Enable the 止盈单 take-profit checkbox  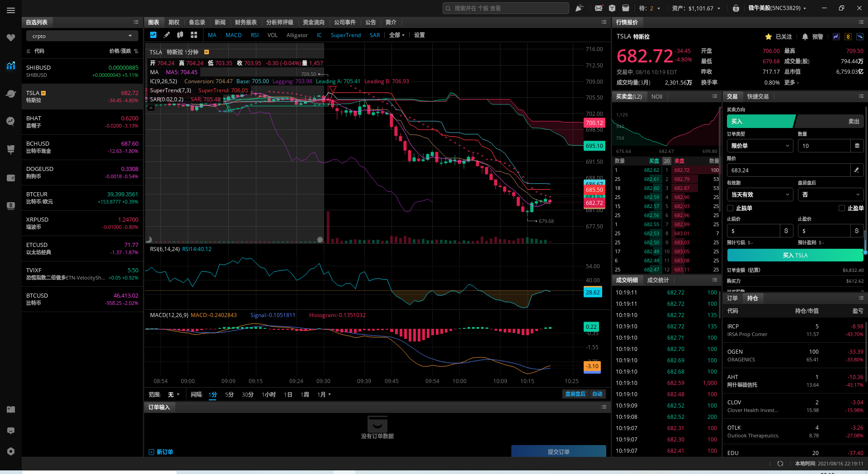842,208
